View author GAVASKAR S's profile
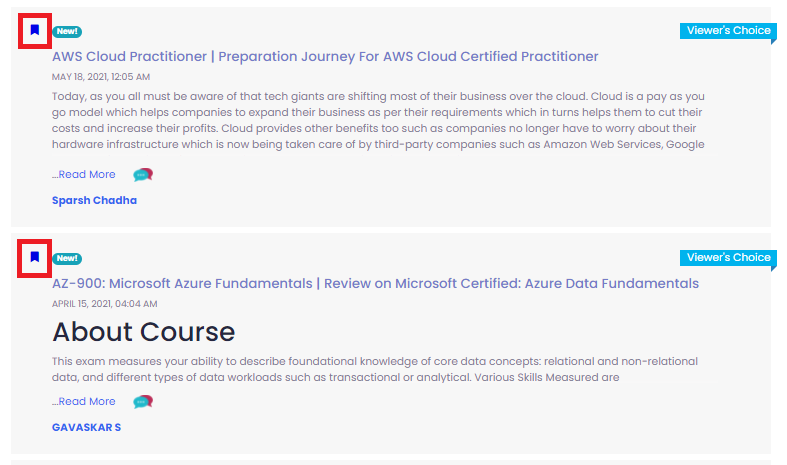 [x=86, y=427]
